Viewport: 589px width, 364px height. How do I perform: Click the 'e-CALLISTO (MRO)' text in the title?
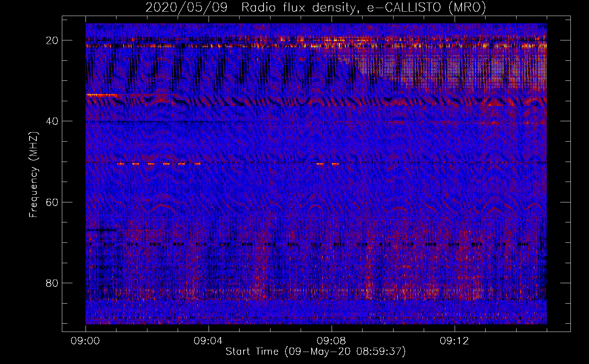coord(426,8)
